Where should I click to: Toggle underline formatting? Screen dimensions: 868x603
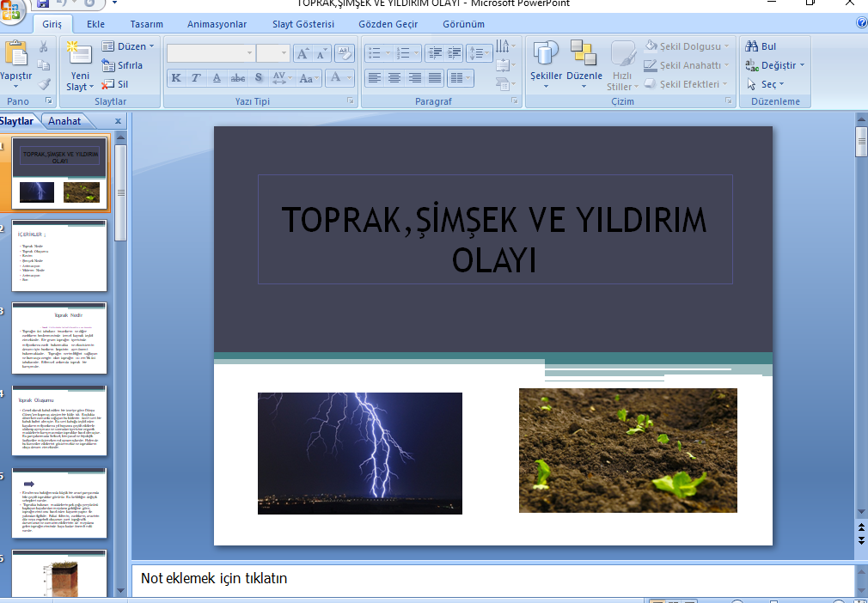217,78
